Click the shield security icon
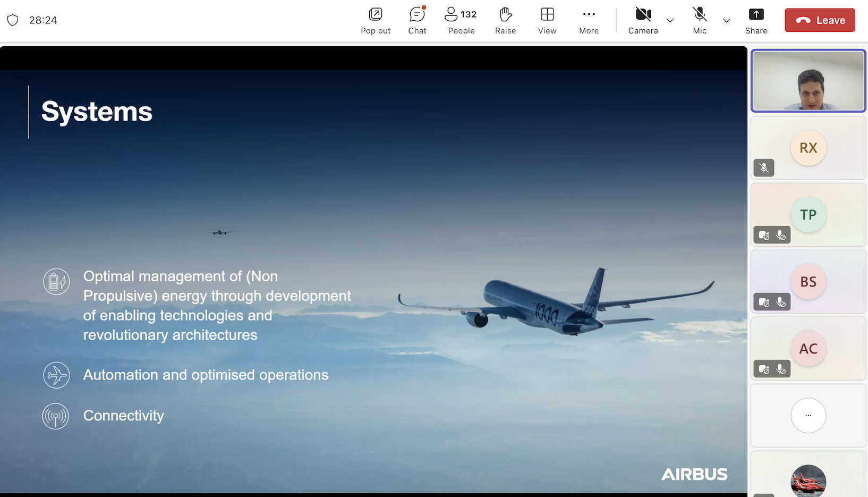This screenshot has width=868, height=497. coord(13,20)
